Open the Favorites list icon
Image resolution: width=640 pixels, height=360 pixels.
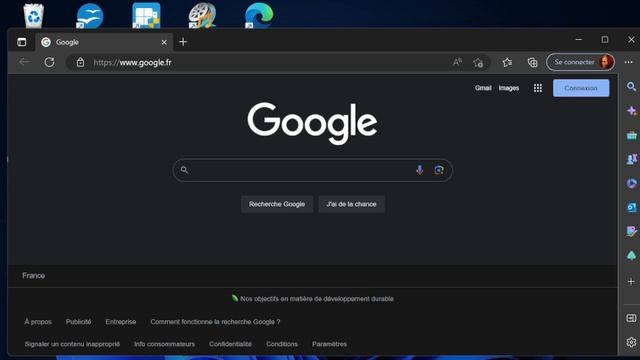tap(507, 62)
